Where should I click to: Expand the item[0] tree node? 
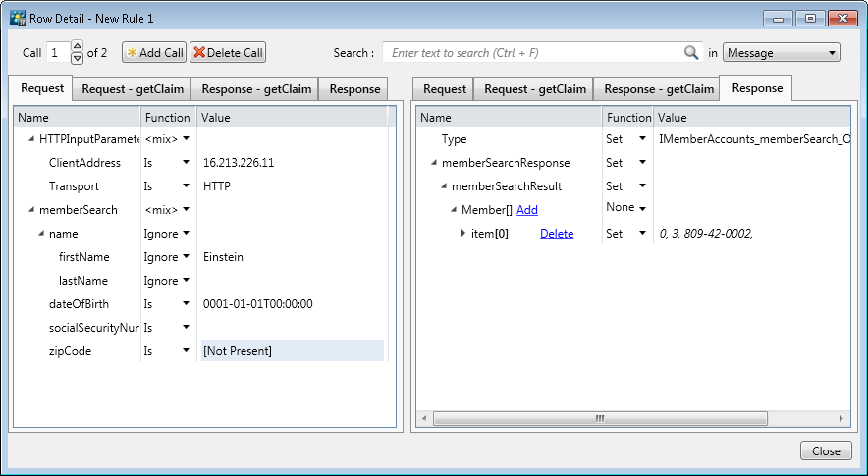tap(463, 234)
